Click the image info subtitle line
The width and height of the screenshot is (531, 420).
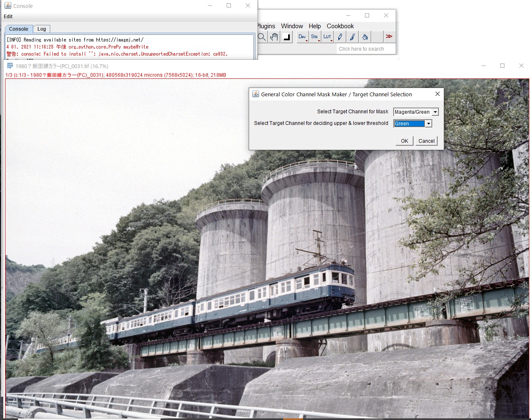click(116, 75)
